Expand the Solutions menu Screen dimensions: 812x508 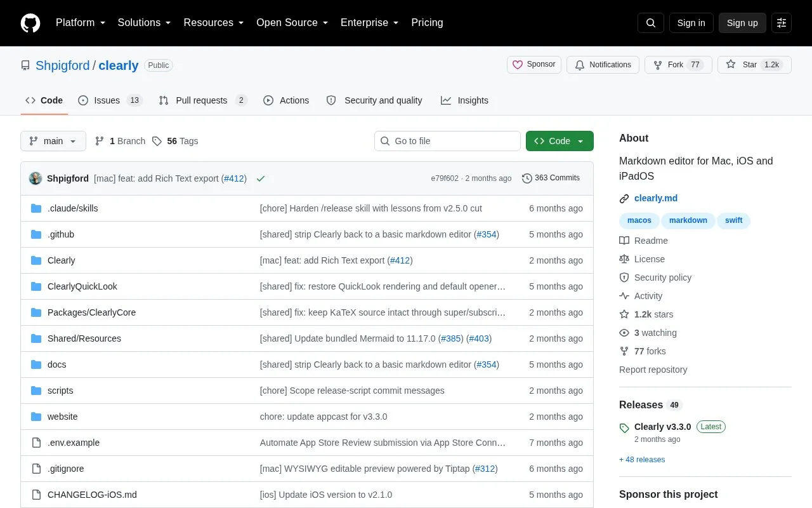[x=145, y=23]
